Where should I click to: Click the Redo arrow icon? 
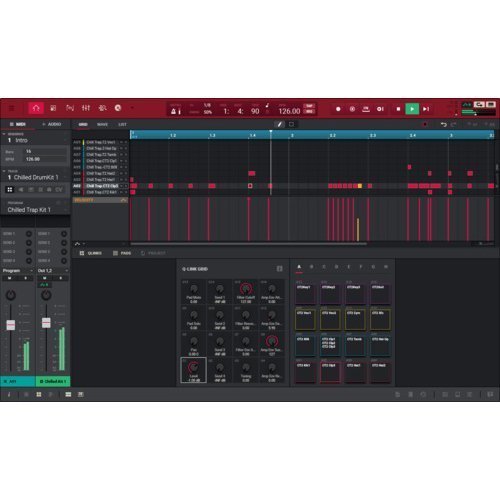454,124
